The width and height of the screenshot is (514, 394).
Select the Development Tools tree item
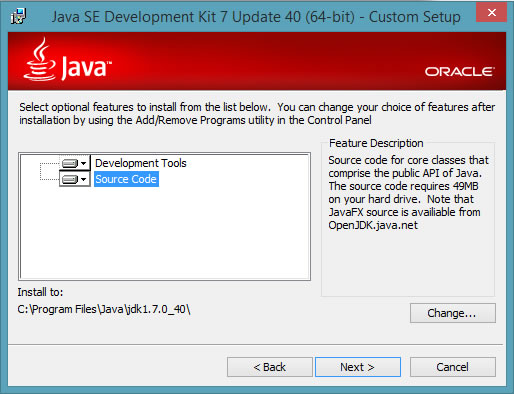coord(141,163)
